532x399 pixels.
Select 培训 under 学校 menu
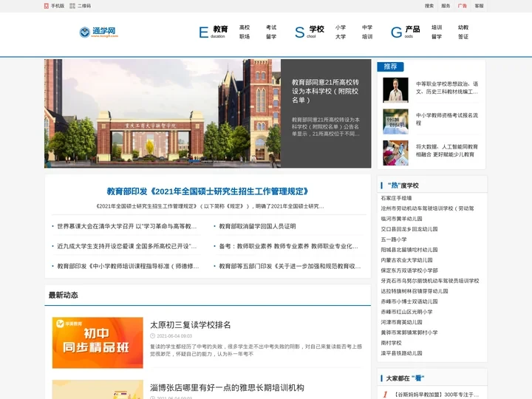(x=367, y=36)
